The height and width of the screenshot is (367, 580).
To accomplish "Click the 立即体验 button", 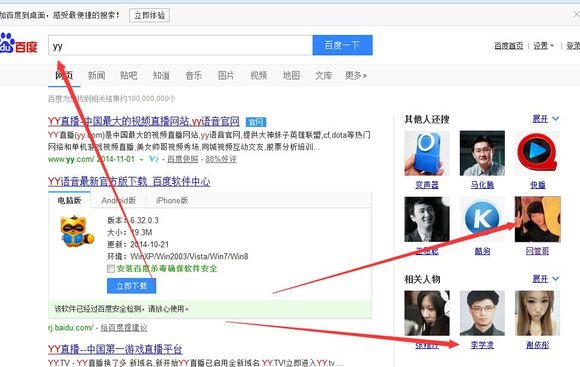I will [x=149, y=15].
